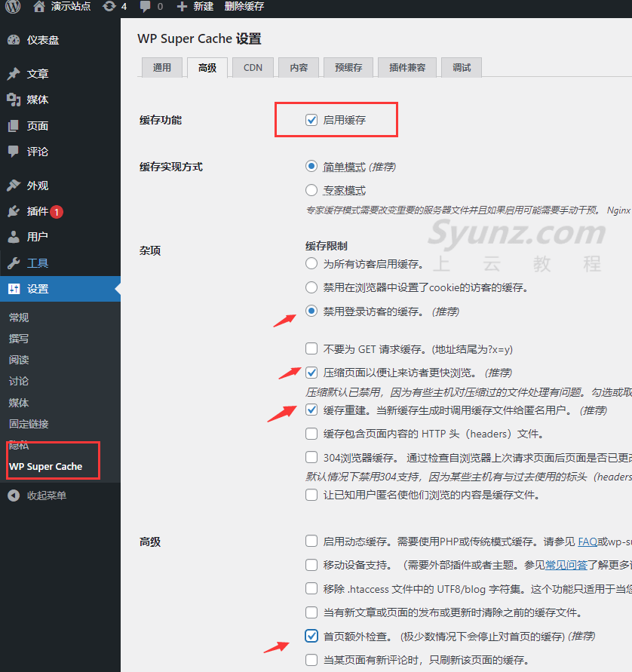Open 常规 settings submenu
Image resolution: width=632 pixels, height=672 pixels.
coord(19,318)
